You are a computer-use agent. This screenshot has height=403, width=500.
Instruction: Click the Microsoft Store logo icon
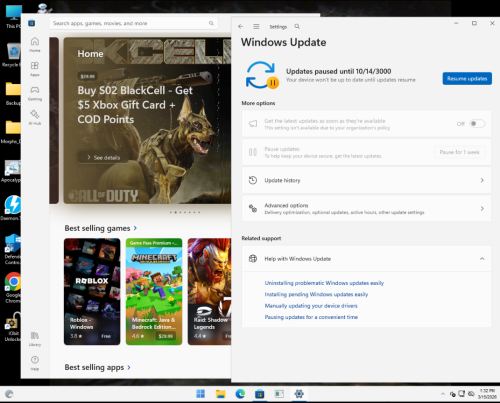(32, 23)
